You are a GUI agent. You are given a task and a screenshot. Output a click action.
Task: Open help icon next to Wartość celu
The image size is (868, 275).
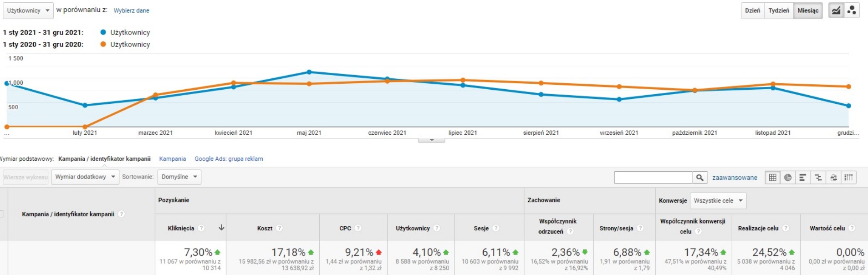coord(852,228)
